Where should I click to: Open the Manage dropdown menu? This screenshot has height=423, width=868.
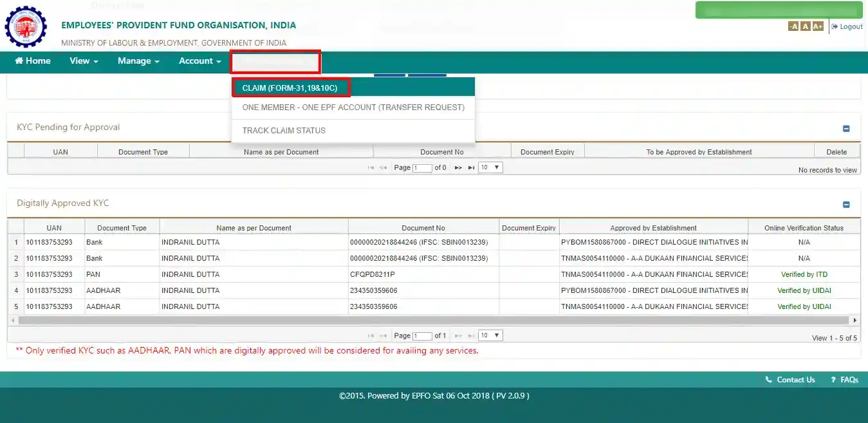[x=138, y=61]
